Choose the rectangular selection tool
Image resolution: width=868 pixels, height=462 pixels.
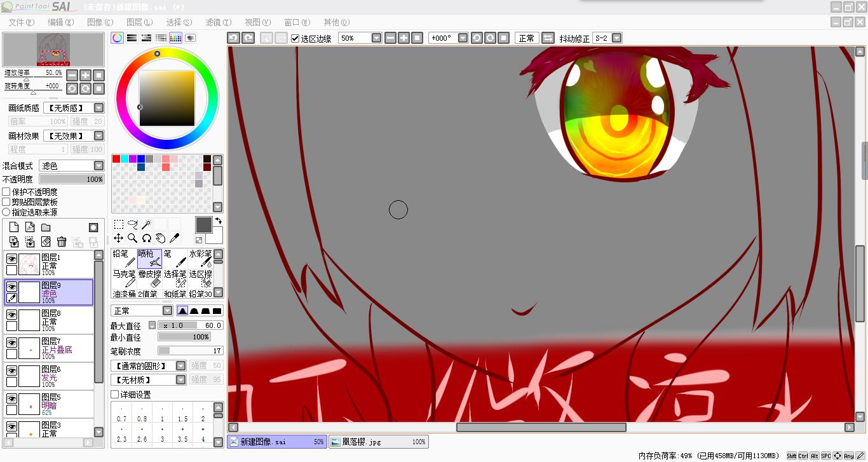(x=119, y=224)
